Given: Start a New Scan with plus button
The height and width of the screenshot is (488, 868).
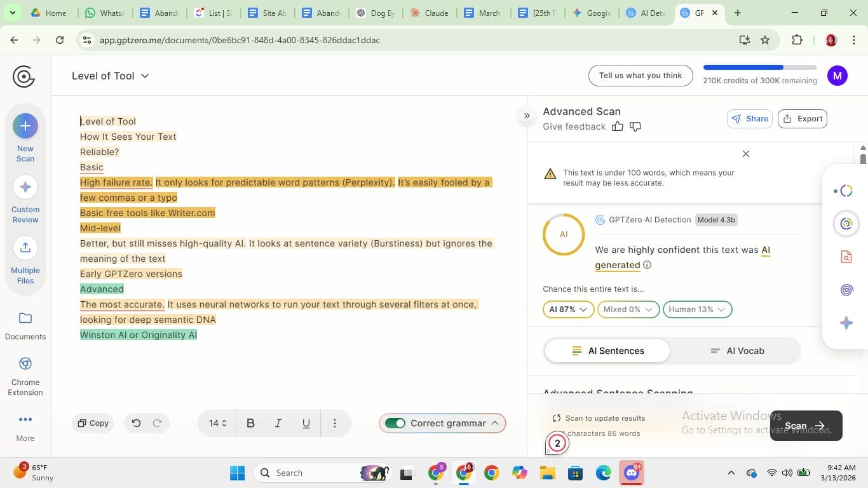Looking at the screenshot, I should [x=25, y=126].
